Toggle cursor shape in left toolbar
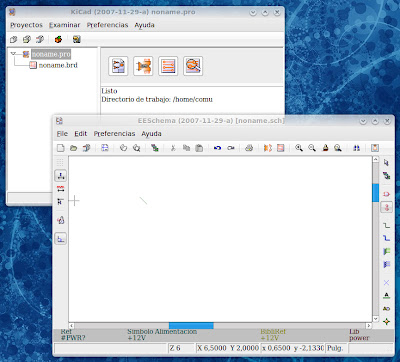Screen dimensions: 400x362 point(60,202)
